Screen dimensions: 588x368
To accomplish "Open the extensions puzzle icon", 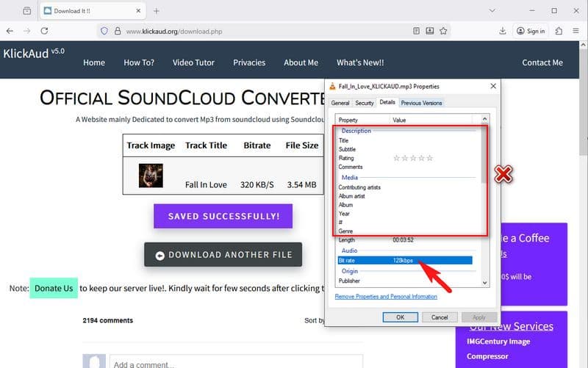I will click(559, 31).
